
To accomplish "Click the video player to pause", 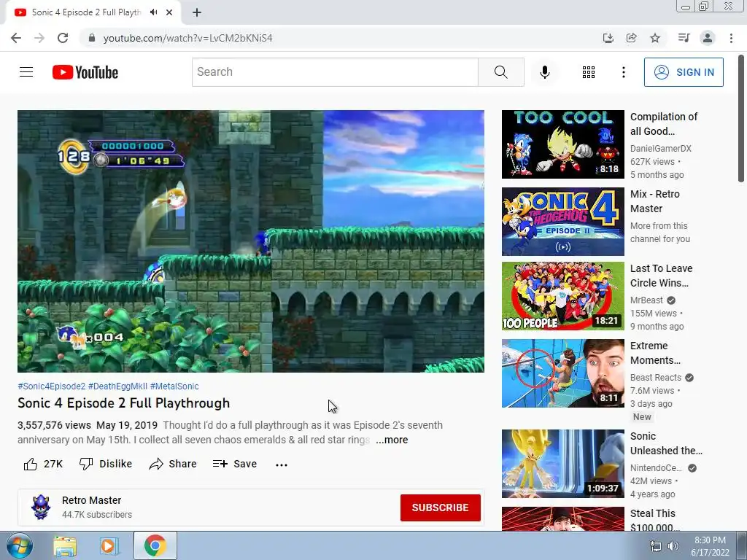I will click(251, 241).
